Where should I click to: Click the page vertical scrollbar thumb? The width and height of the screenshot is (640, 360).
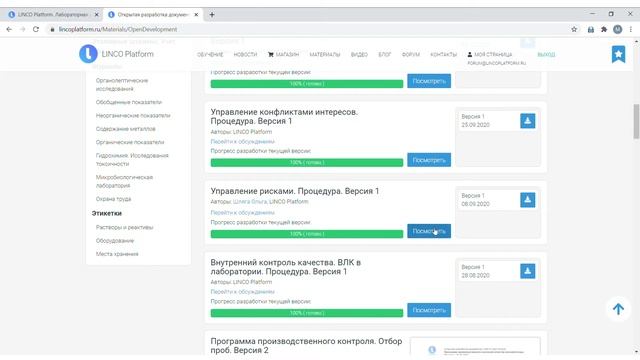pyautogui.click(x=636, y=122)
